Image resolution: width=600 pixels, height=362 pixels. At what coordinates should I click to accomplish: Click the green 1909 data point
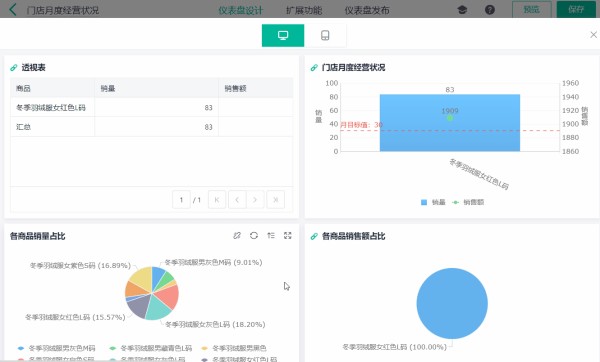click(450, 118)
